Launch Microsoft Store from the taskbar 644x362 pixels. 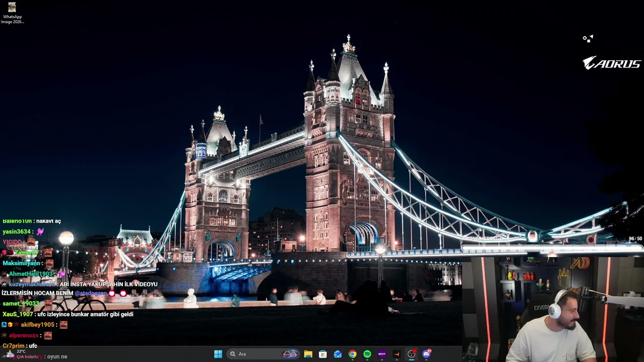point(323,354)
